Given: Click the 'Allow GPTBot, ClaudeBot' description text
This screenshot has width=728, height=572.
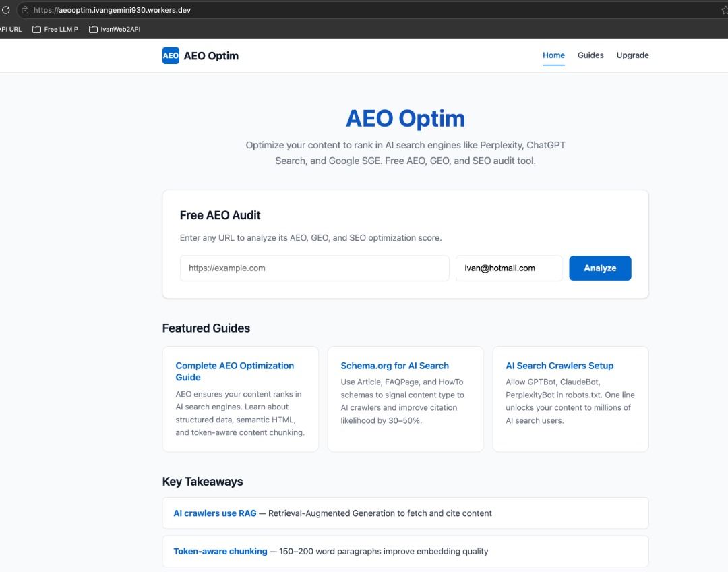Looking at the screenshot, I should pos(570,401).
